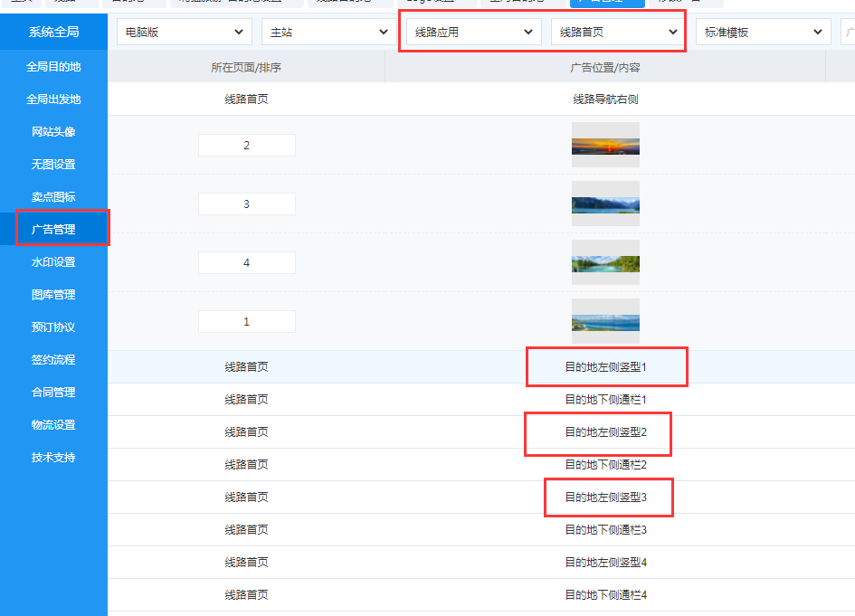Open 全局目的地 settings in the sidebar

click(x=53, y=67)
